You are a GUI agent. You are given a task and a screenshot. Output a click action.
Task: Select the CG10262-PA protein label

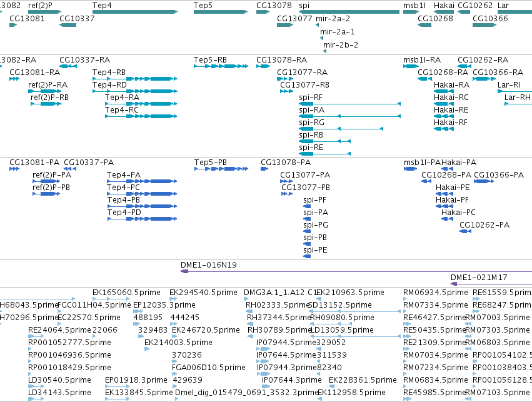484,225
